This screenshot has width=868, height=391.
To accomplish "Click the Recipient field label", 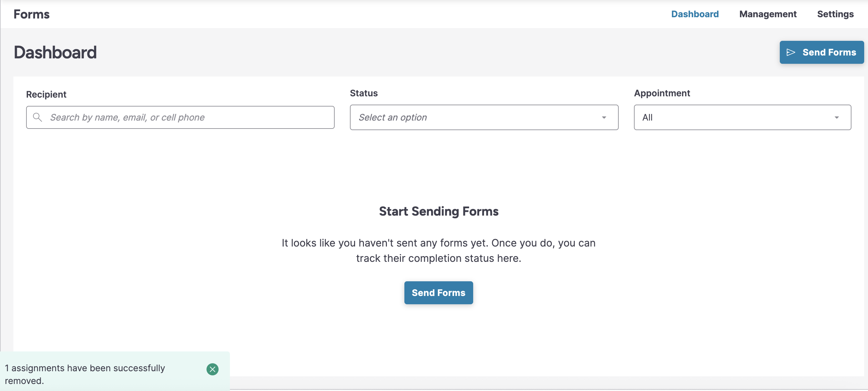I will coord(46,94).
